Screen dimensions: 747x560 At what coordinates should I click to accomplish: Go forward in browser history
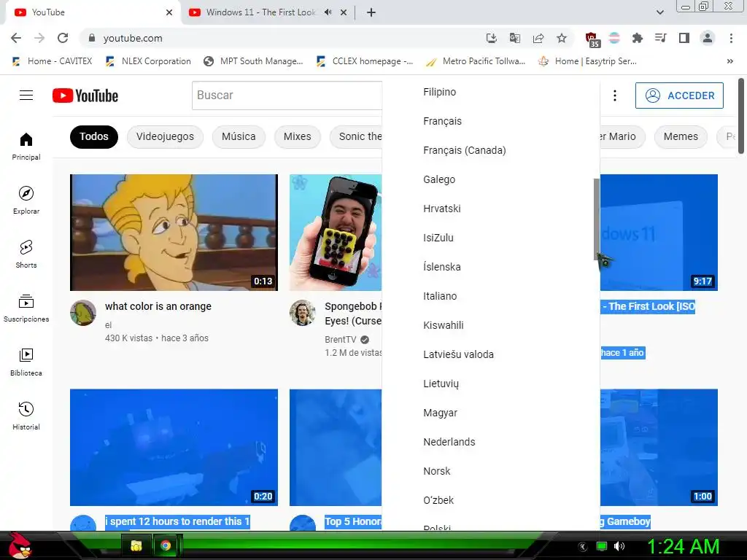click(39, 38)
